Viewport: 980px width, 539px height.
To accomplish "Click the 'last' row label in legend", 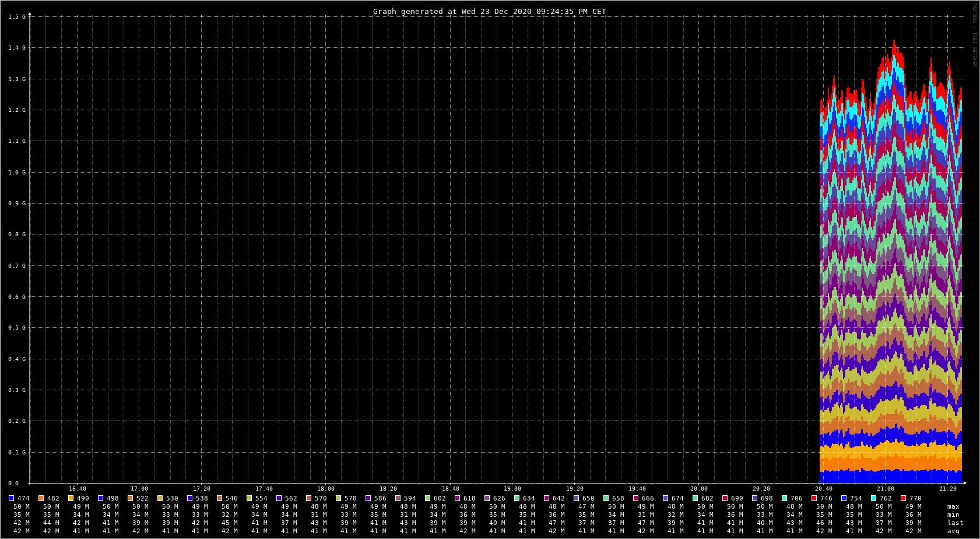I will point(955,523).
